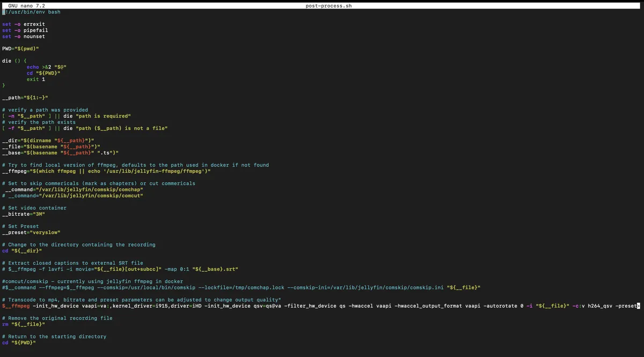
Task: Click the GNU nano 7.2 version label
Action: point(27,5)
